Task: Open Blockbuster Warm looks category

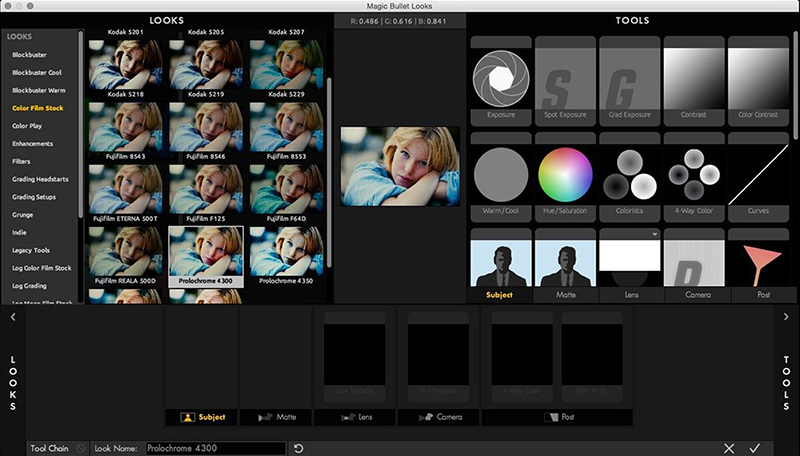Action: click(x=39, y=90)
